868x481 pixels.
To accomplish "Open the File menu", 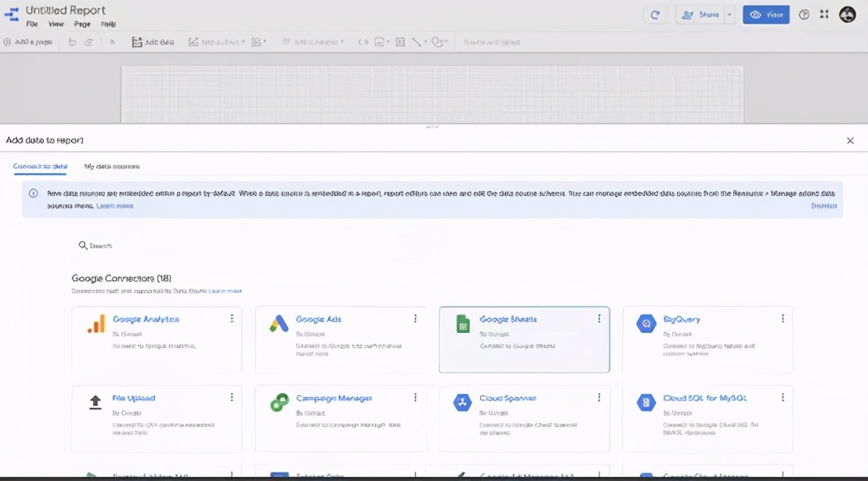I will tap(32, 24).
